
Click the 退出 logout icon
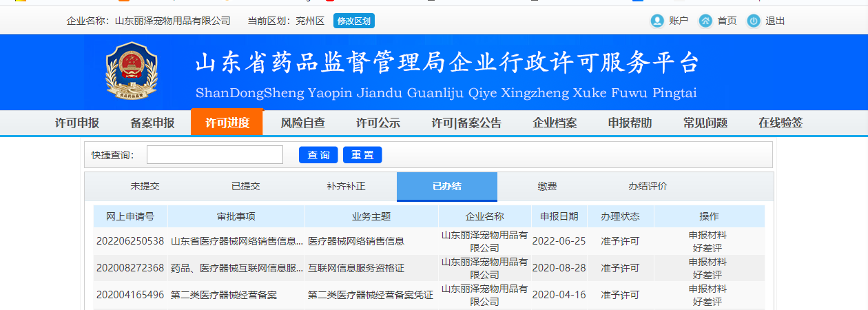754,21
